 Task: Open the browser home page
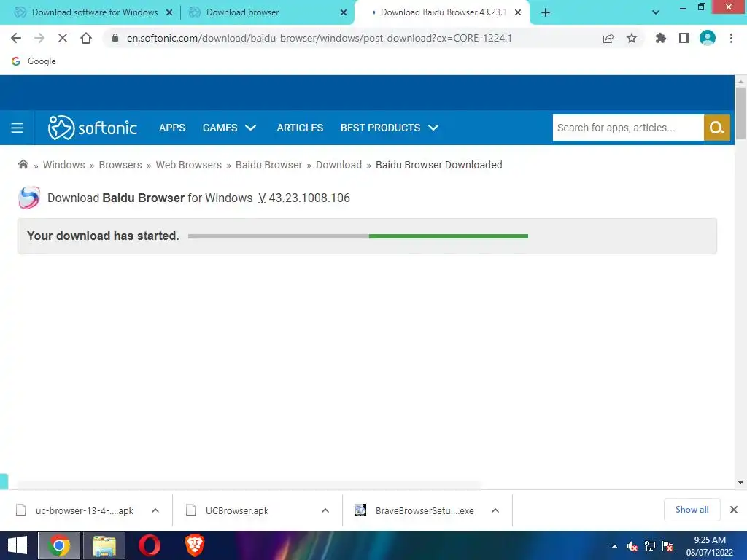[x=86, y=38]
